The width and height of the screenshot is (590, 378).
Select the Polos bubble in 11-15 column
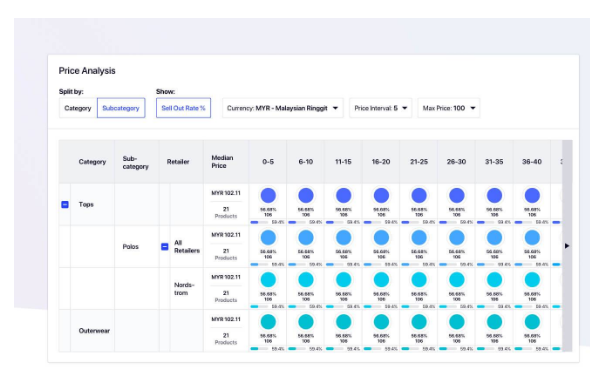point(343,238)
